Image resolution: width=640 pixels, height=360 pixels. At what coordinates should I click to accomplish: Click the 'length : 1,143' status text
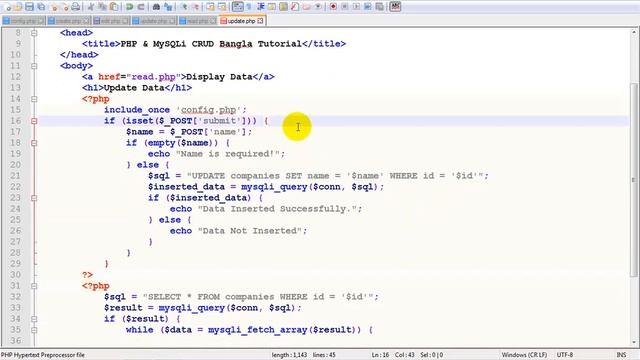point(289,355)
